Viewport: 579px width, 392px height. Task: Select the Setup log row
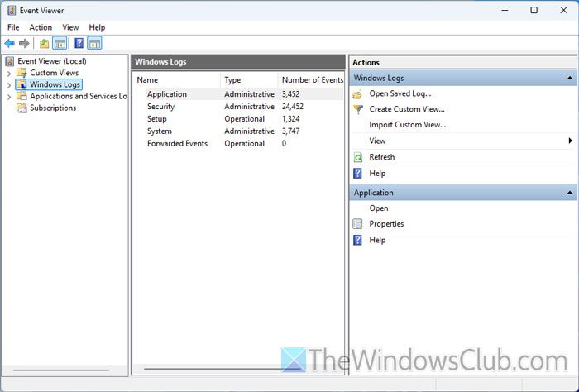point(238,119)
